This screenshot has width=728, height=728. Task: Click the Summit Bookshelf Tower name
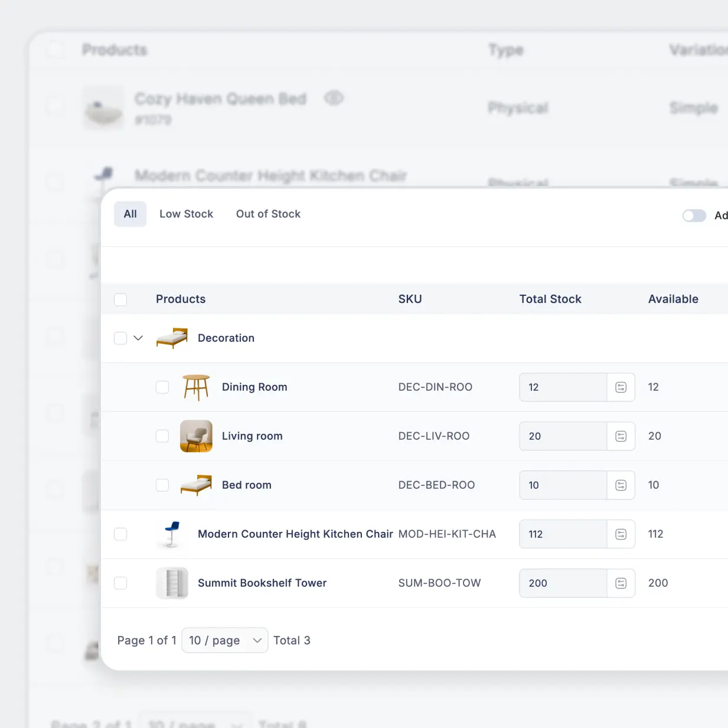[x=262, y=583]
